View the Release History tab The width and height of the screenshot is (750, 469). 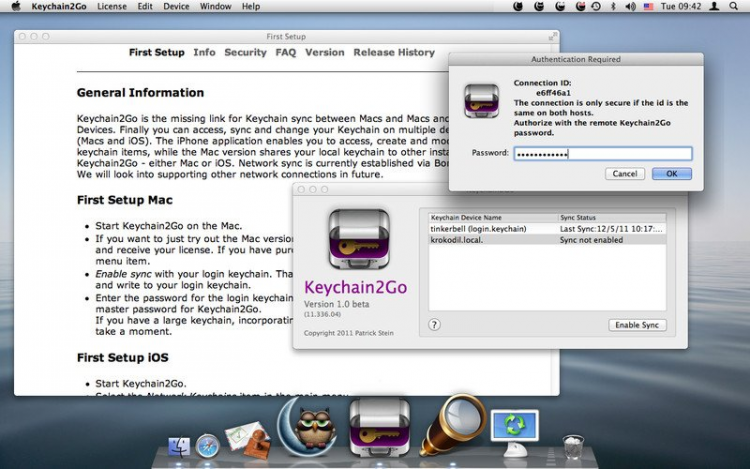click(394, 53)
